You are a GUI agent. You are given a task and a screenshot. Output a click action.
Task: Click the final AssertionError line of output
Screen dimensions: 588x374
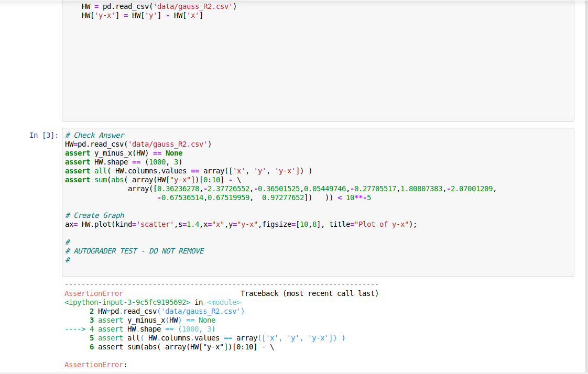[x=93, y=365]
